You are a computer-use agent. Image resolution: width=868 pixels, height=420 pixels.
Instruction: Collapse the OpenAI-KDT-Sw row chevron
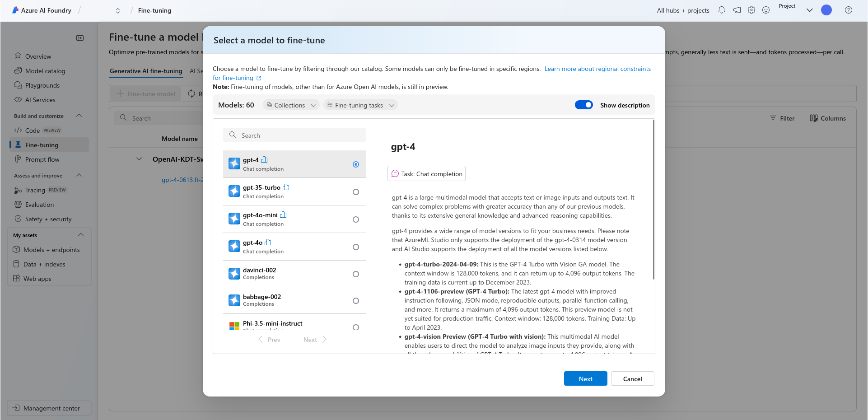click(x=139, y=159)
